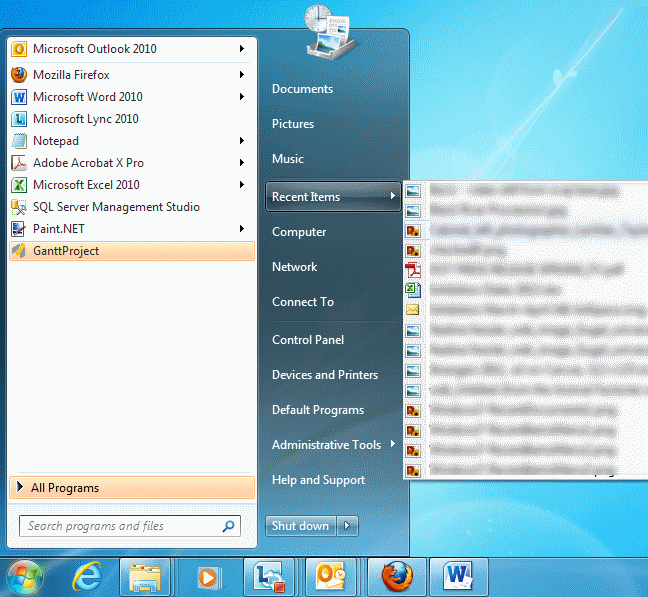Open Devices and Printers

[x=325, y=375]
